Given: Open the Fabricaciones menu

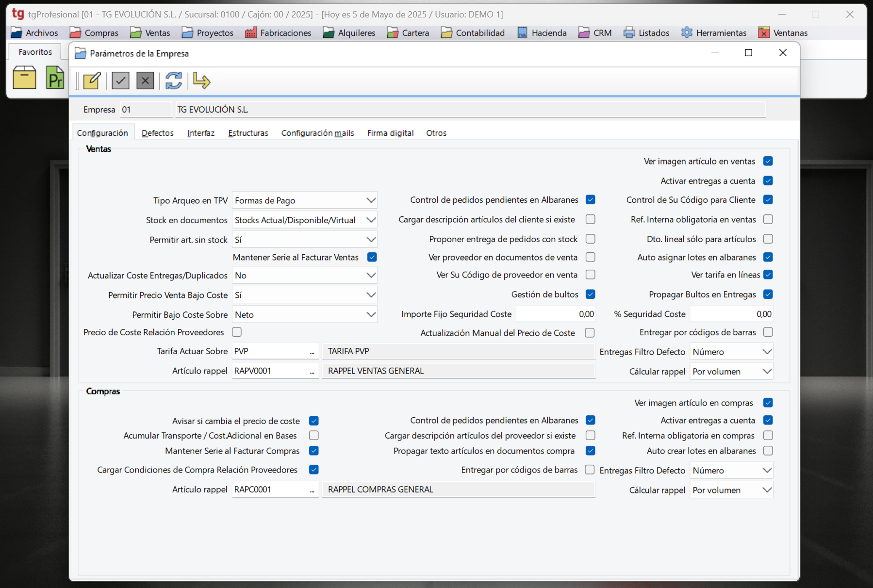Looking at the screenshot, I should 279,33.
